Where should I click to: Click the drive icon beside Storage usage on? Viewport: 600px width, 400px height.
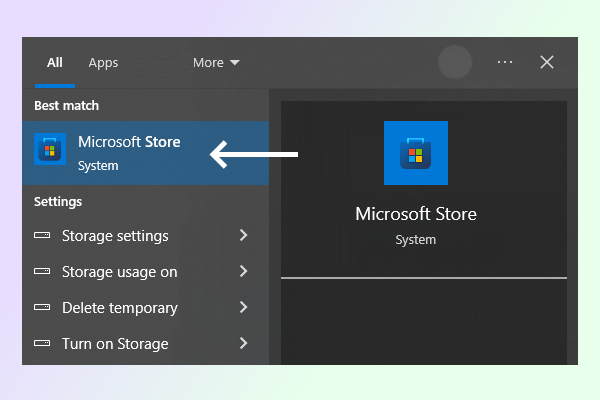(x=42, y=272)
